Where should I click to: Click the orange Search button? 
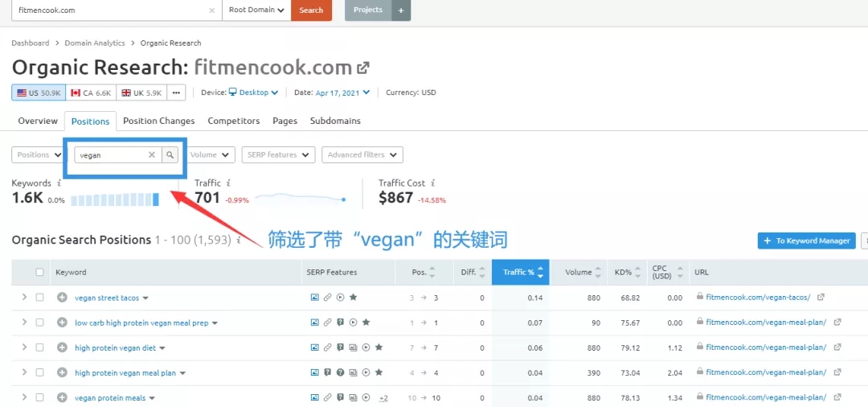point(311,10)
